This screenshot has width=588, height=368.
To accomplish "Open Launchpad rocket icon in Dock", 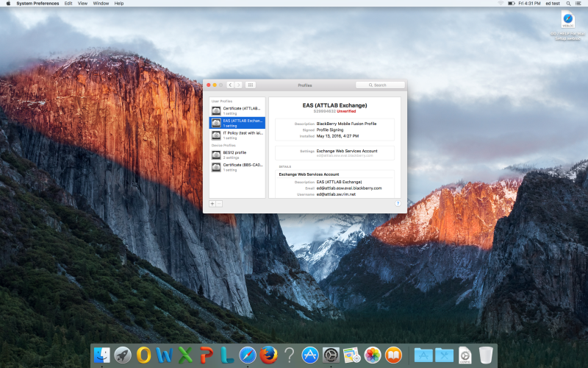I will pos(123,355).
